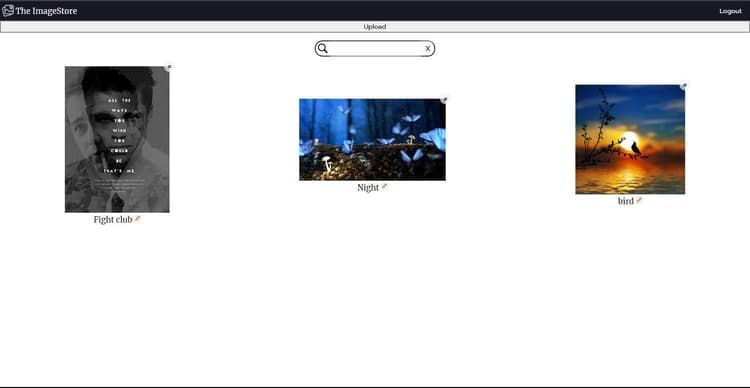
Task: Click the corner icon on Night image
Action: coord(444,100)
